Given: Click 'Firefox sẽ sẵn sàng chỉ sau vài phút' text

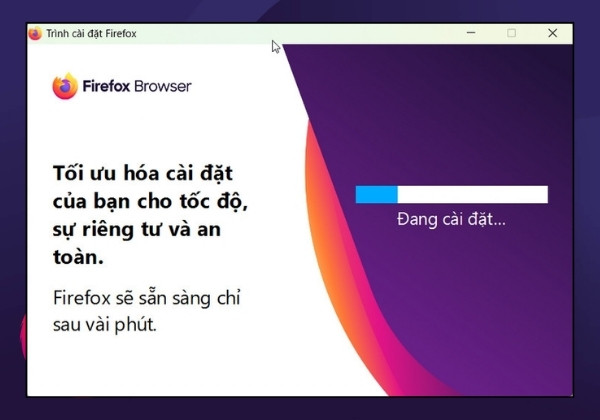Looking at the screenshot, I should coord(147,311).
